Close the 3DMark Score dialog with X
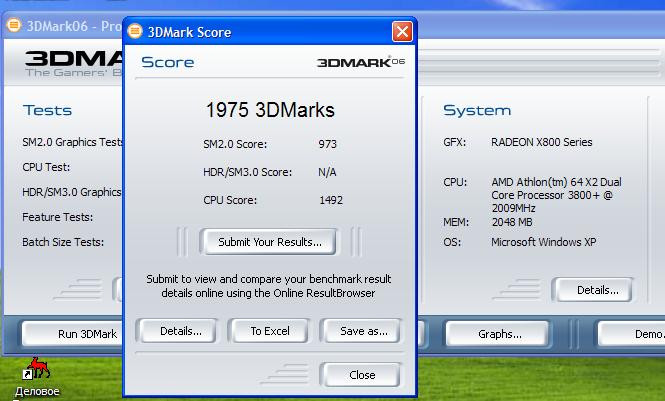The height and width of the screenshot is (401, 665). click(x=402, y=32)
